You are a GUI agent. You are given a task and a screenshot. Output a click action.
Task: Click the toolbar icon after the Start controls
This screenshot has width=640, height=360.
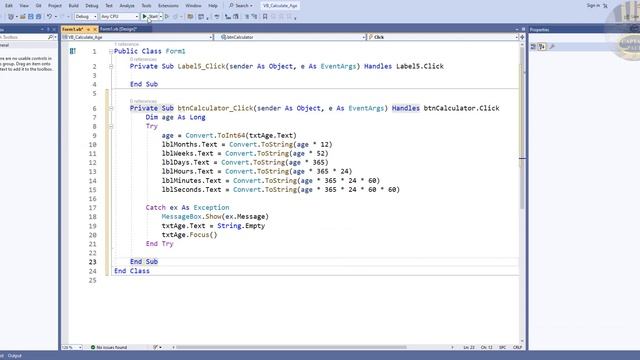coord(190,17)
